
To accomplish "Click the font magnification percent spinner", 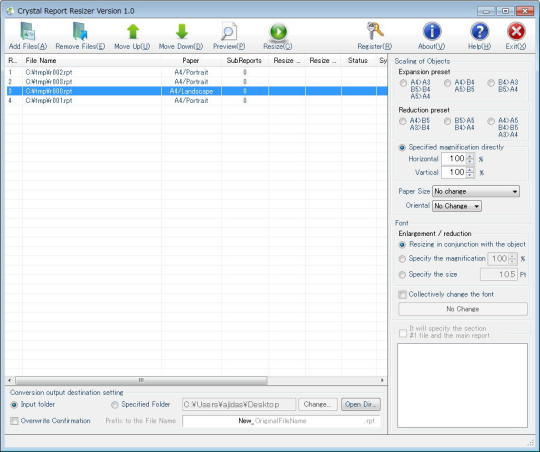I will [x=513, y=259].
